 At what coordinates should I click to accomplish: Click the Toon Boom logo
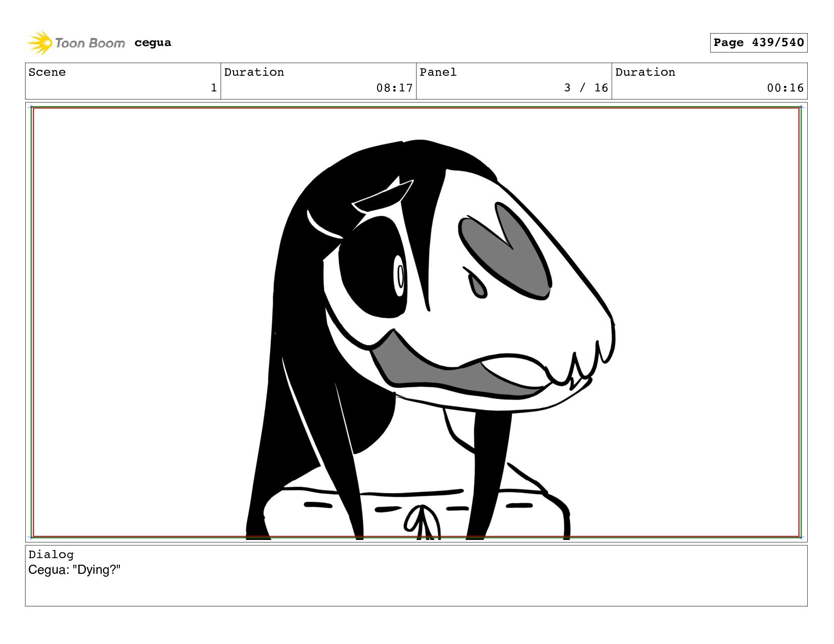[x=76, y=43]
